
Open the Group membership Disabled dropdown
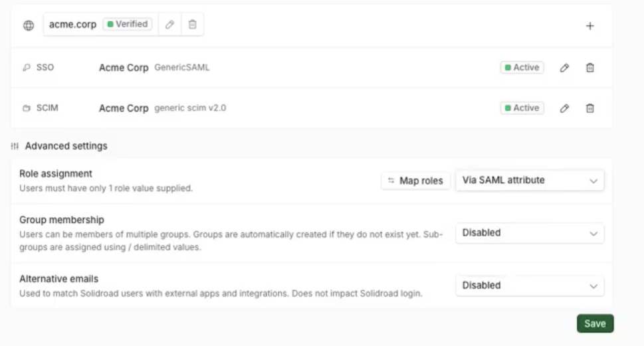(530, 233)
